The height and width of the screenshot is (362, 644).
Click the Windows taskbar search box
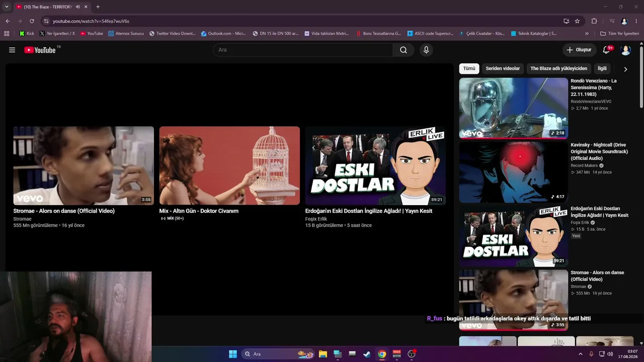278,354
